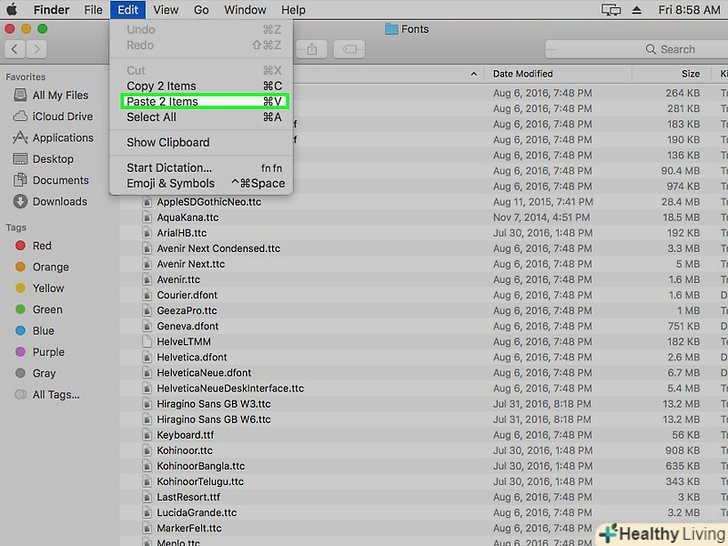Open Downloads in sidebar
728x546 pixels.
[x=50, y=202]
